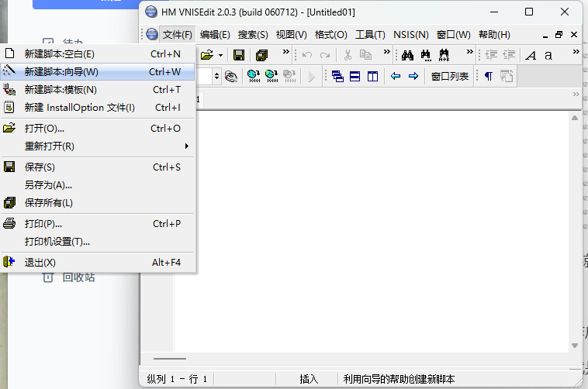
Task: Click the save floppy disk toolbar icon
Action: pyautogui.click(x=239, y=55)
